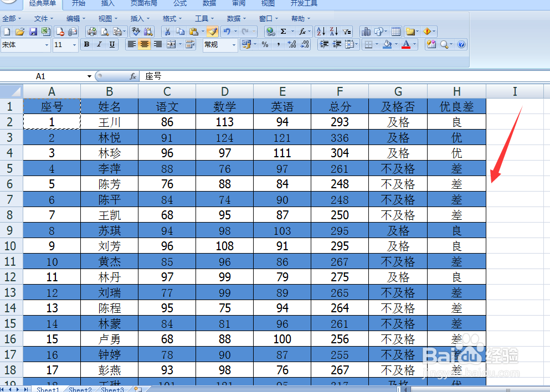Select column H header
This screenshot has width=550, height=392.
tap(456, 91)
